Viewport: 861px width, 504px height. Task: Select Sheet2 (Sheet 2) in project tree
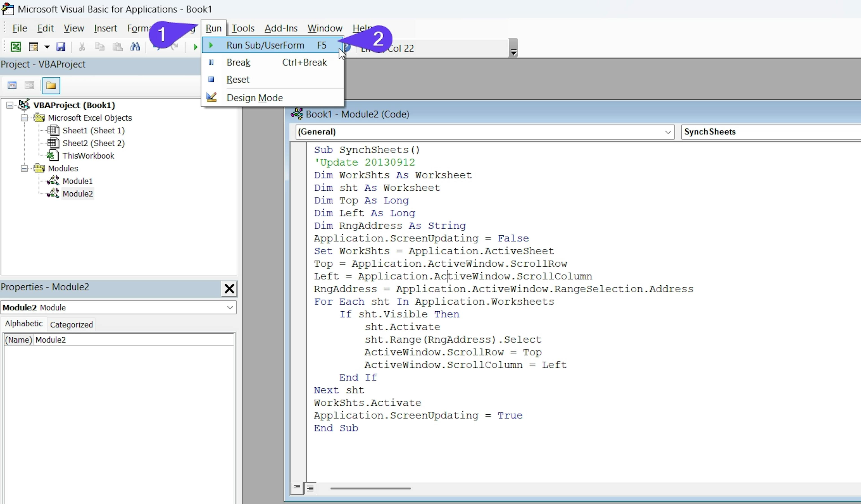click(93, 143)
